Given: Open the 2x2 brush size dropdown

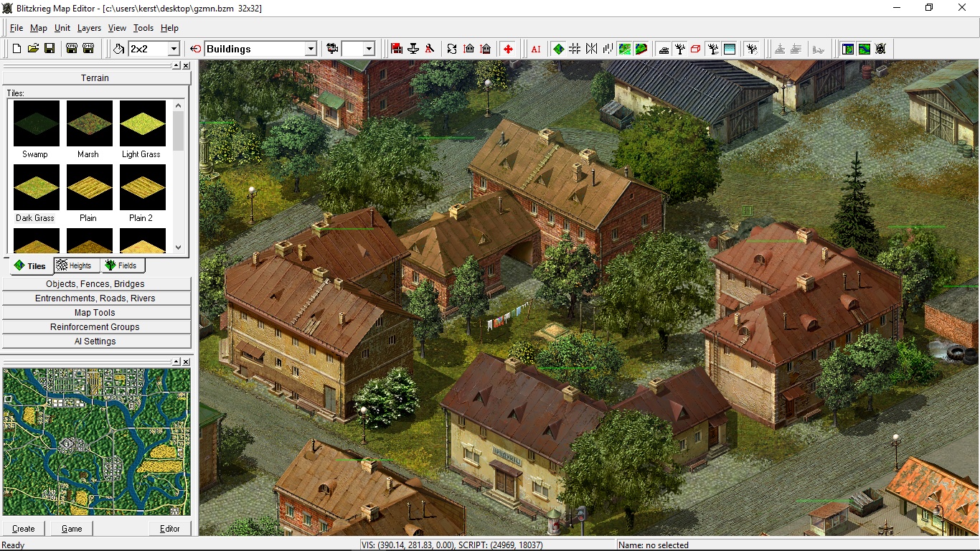Looking at the screenshot, I should coord(174,49).
